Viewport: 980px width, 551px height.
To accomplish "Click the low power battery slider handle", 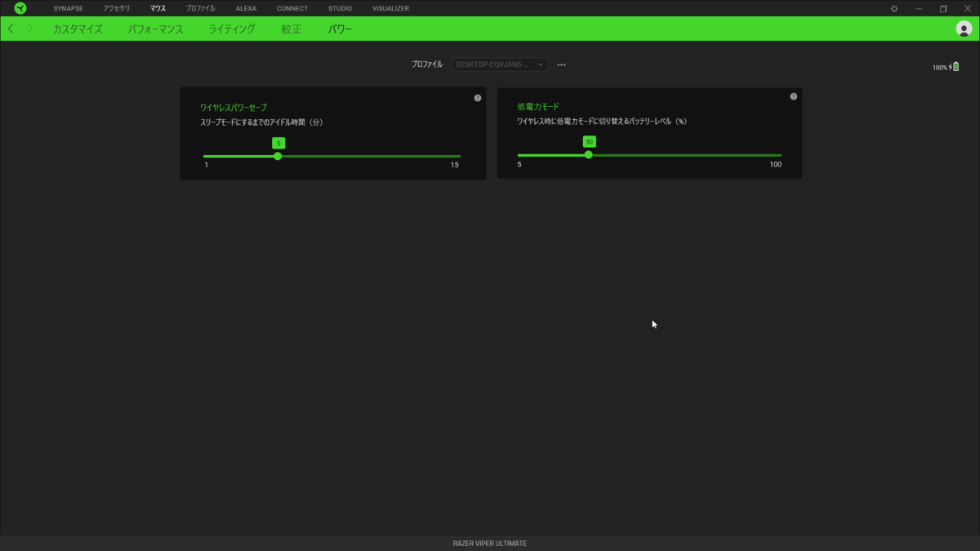I will click(589, 154).
